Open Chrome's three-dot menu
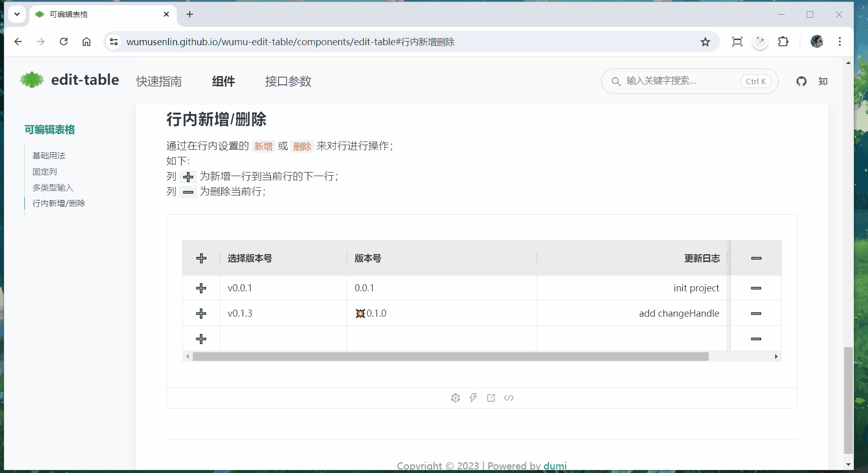Image resolution: width=868 pixels, height=473 pixels. pos(840,42)
